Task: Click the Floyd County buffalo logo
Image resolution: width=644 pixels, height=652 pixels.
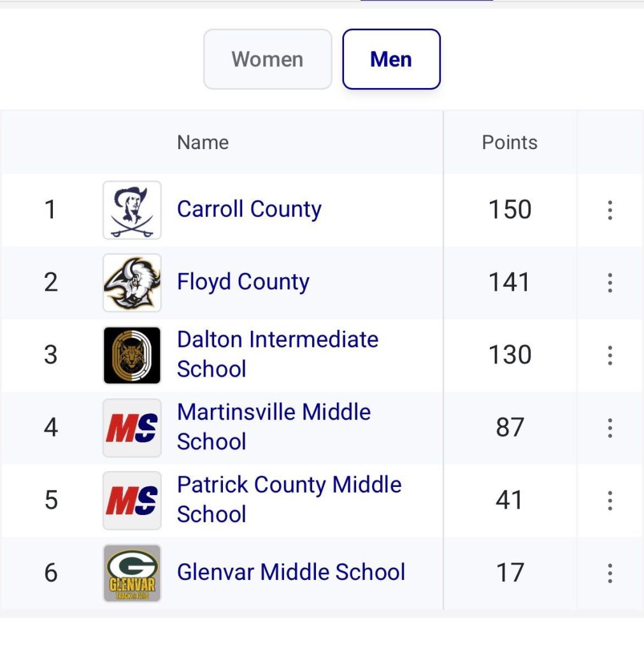Action: (132, 282)
